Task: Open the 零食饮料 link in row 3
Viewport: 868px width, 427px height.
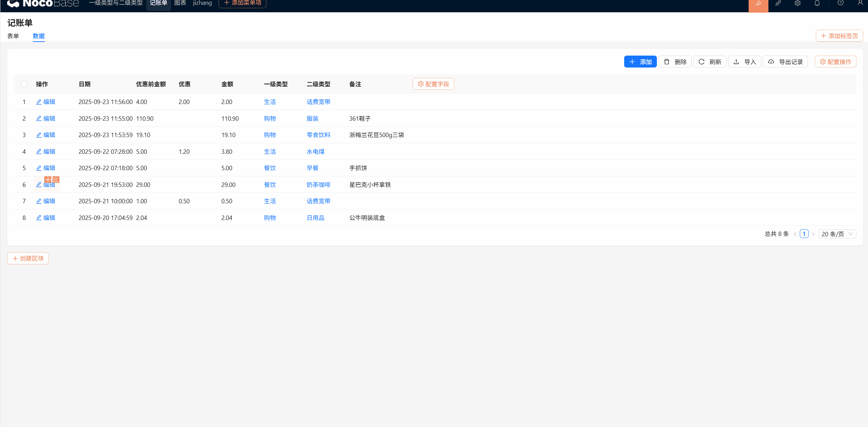Action: pyautogui.click(x=318, y=135)
